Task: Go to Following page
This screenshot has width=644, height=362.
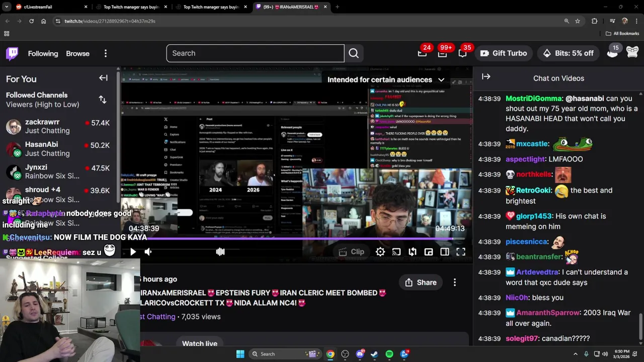Action: tap(43, 53)
